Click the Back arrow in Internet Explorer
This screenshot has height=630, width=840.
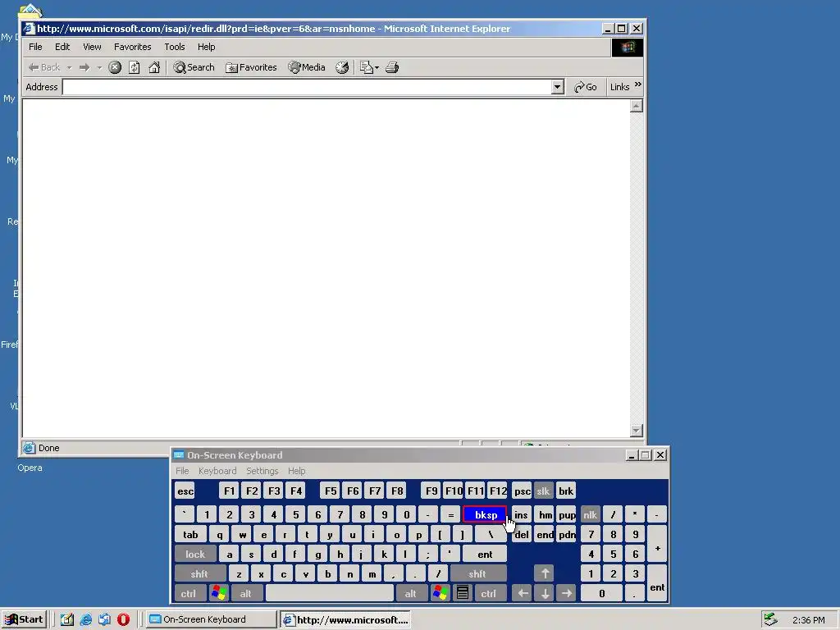[x=44, y=67]
